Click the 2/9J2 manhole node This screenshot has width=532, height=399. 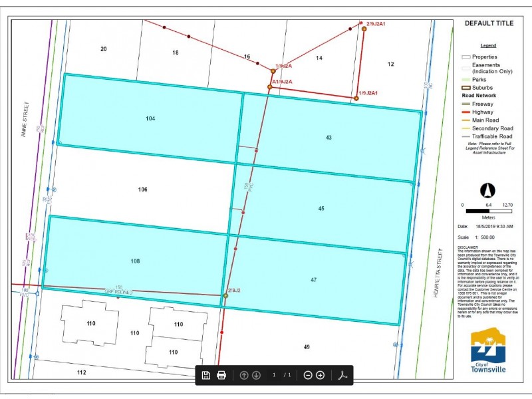(x=225, y=296)
